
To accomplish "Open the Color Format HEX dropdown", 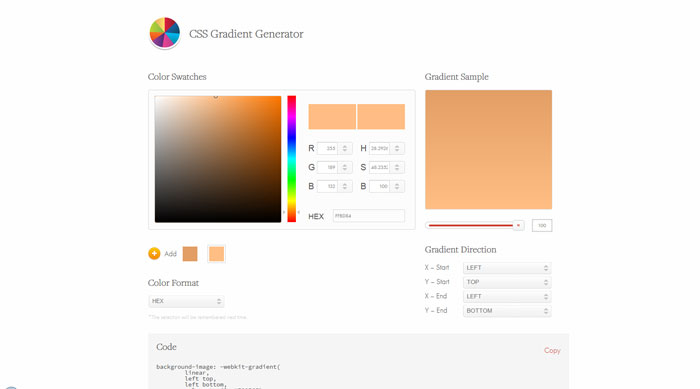I will click(x=186, y=301).
